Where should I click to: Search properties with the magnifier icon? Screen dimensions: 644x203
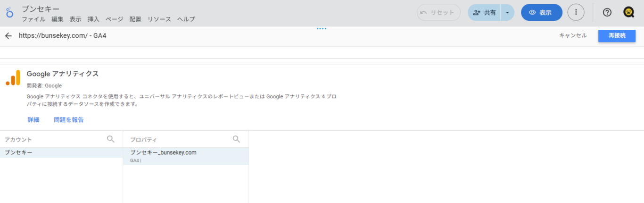pos(237,139)
